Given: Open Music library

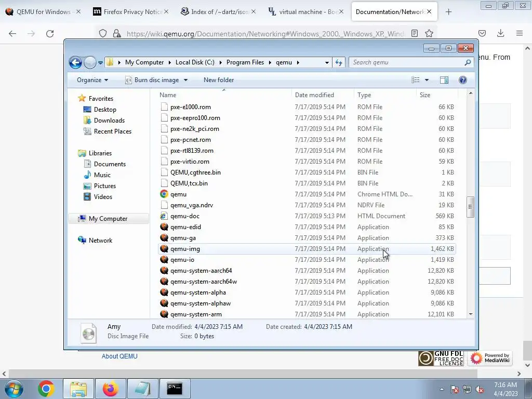Looking at the screenshot, I should (x=102, y=175).
